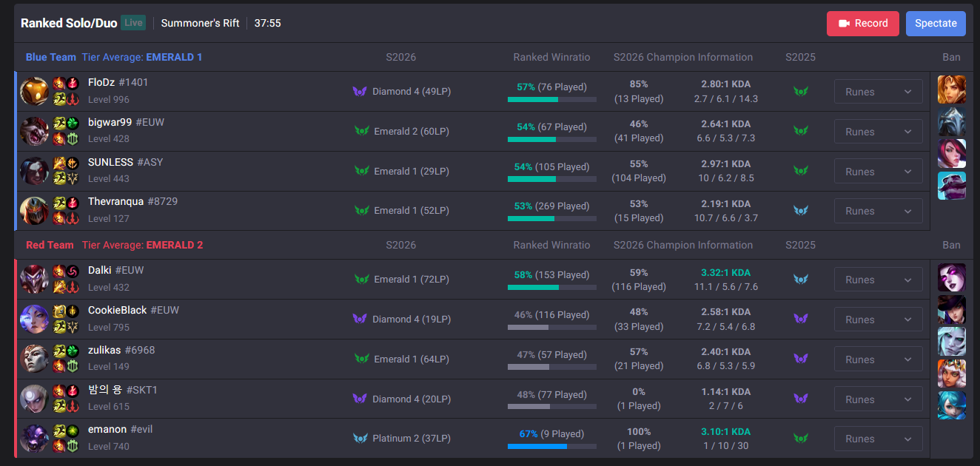
Task: Click the fourth Blue Team banned champion
Action: (952, 186)
